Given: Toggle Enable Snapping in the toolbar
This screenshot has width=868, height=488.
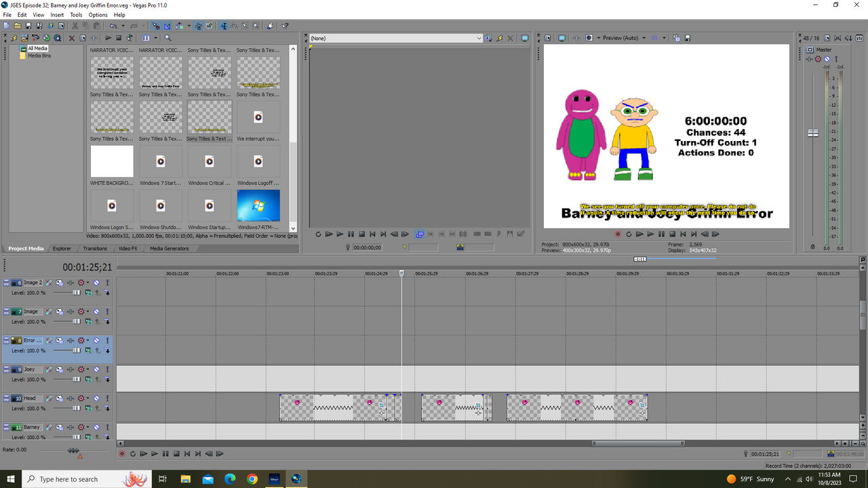Looking at the screenshot, I should click(155, 26).
